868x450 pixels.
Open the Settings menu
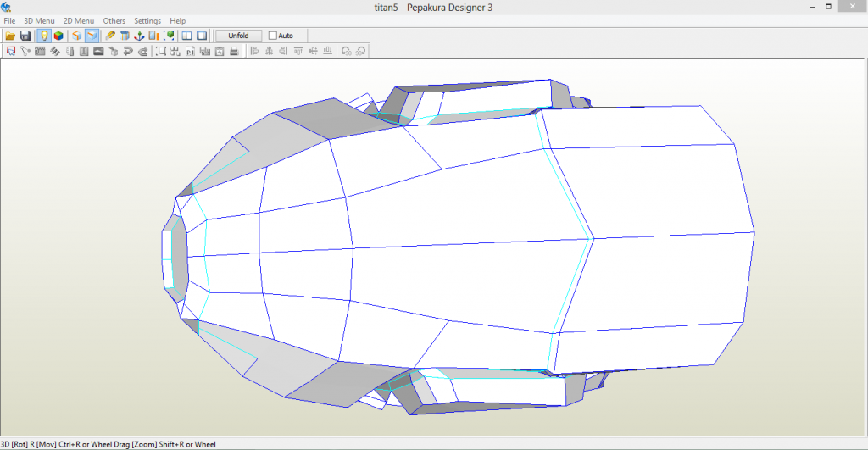pyautogui.click(x=147, y=20)
